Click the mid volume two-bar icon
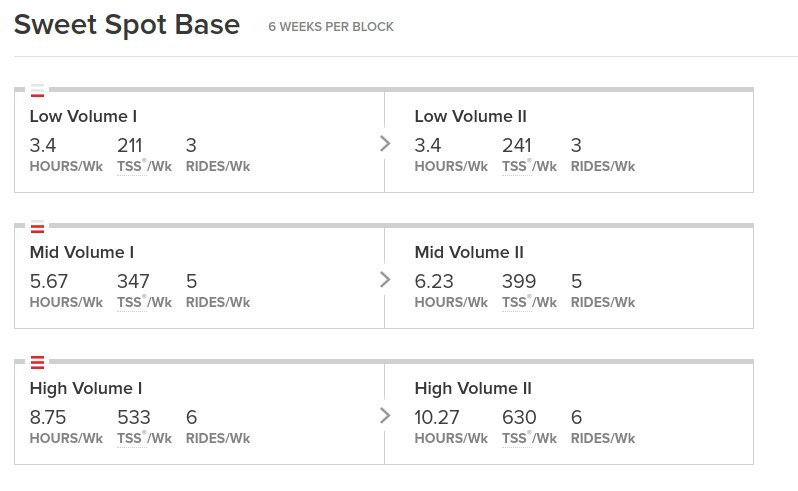This screenshot has width=798, height=491. coord(37,227)
